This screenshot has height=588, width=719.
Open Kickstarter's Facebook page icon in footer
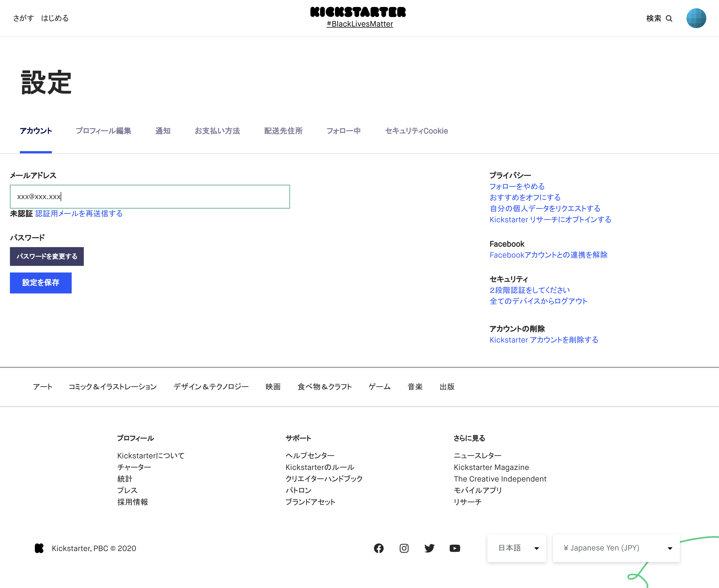pos(379,548)
